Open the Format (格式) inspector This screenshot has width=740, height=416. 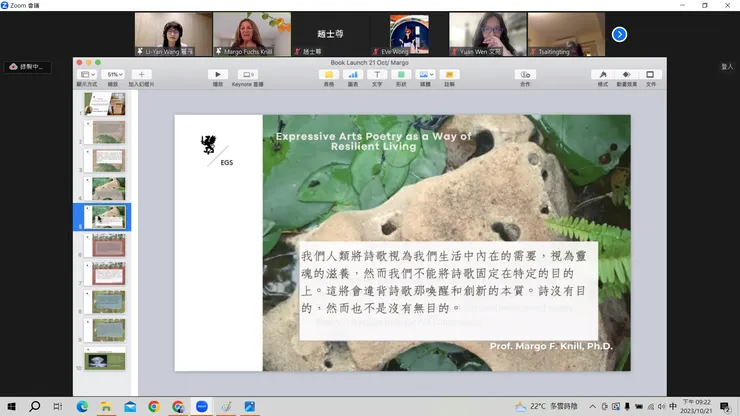tap(603, 75)
